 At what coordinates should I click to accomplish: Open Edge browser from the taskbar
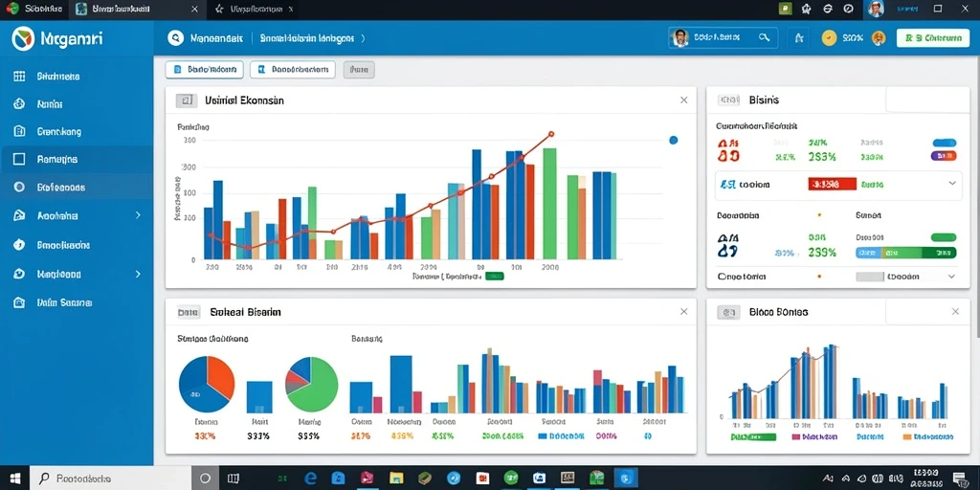308,479
